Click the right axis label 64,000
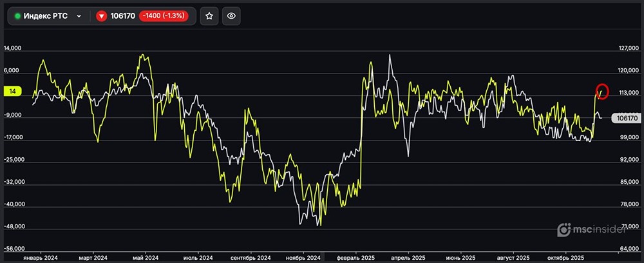The image size is (644, 263). pos(630,249)
